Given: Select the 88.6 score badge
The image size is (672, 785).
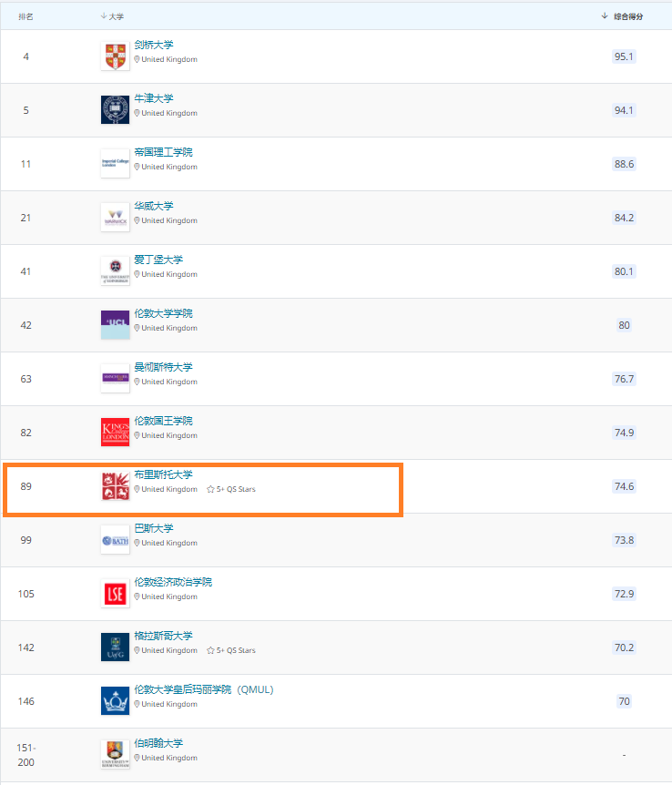Looking at the screenshot, I should (624, 164).
